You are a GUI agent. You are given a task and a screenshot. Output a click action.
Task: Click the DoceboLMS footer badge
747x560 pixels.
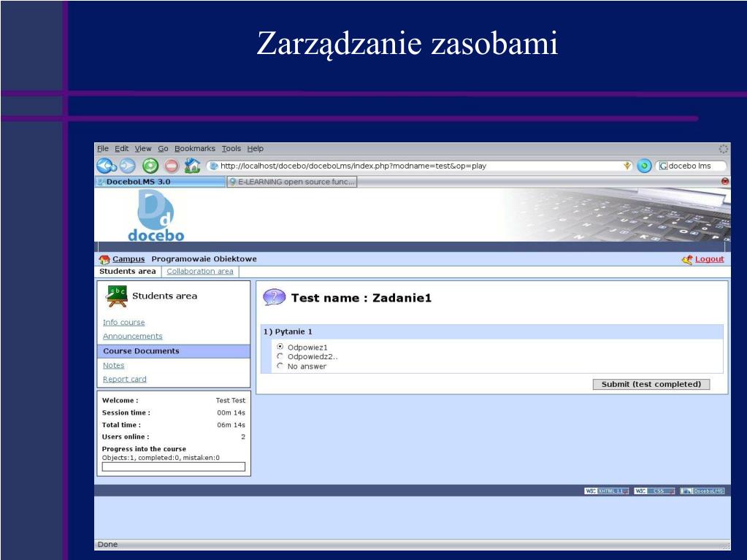(x=702, y=491)
